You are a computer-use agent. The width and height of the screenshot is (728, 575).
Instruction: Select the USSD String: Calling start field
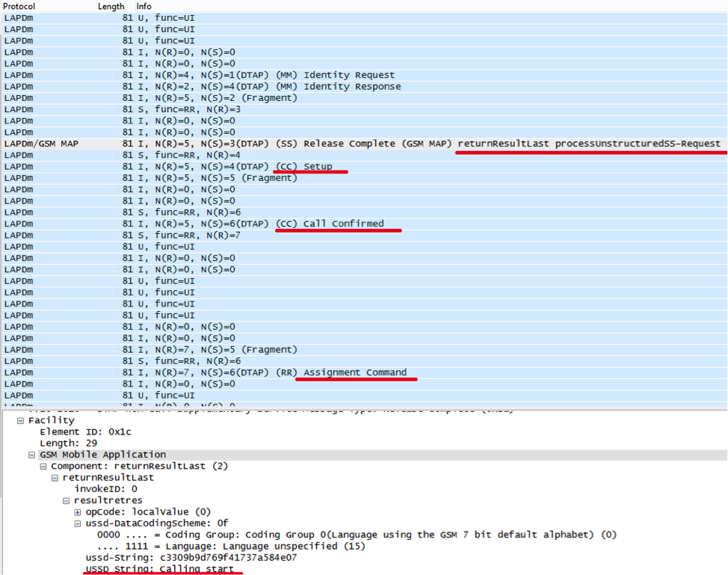[159, 569]
